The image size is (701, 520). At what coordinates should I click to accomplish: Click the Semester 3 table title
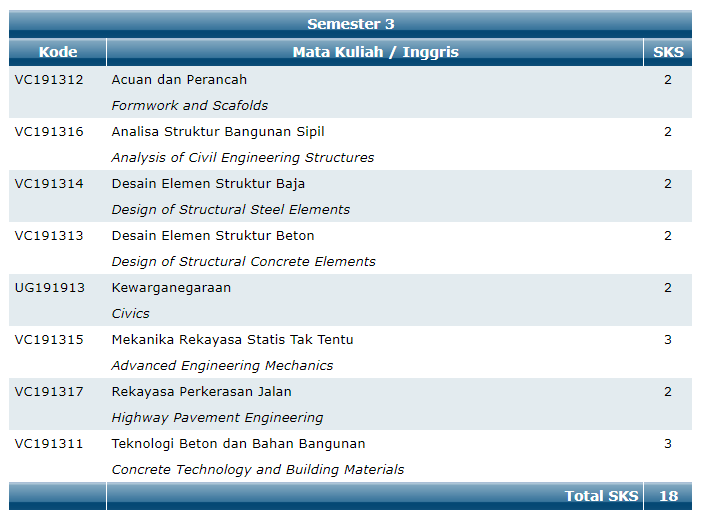[350, 24]
